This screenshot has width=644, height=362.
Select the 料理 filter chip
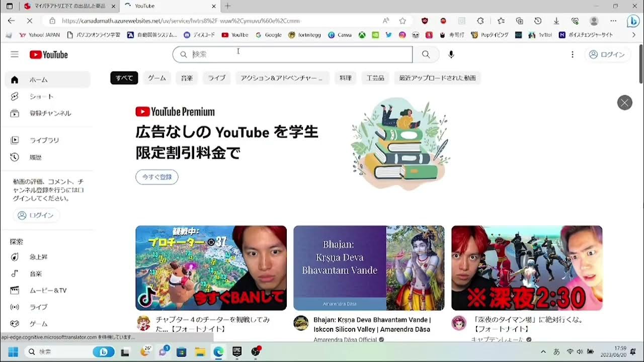click(x=346, y=78)
